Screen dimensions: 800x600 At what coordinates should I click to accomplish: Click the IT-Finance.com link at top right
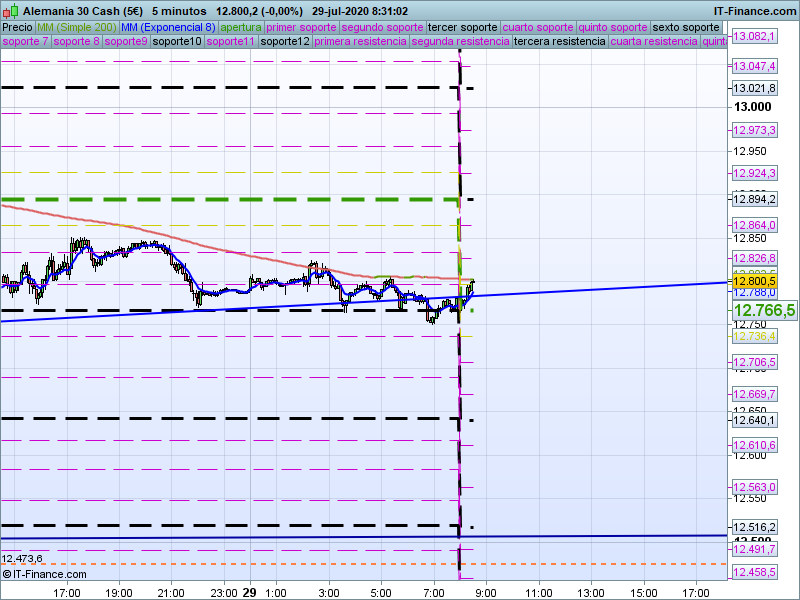pos(755,11)
